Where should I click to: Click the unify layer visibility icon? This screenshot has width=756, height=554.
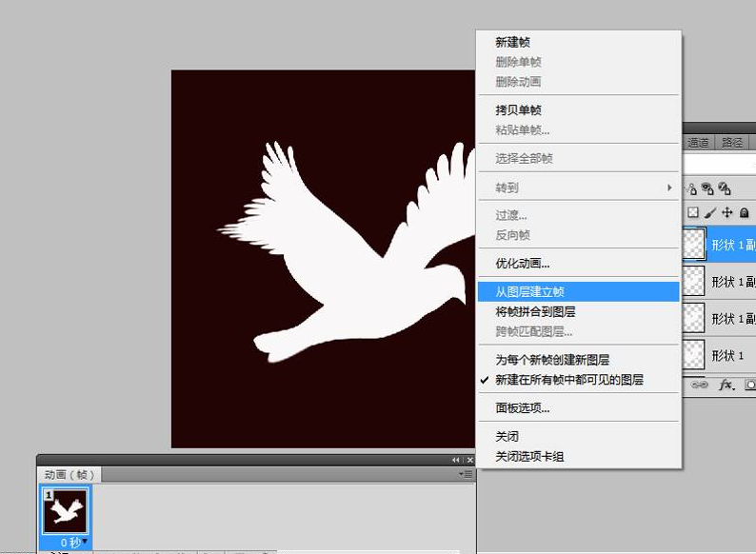pos(707,188)
